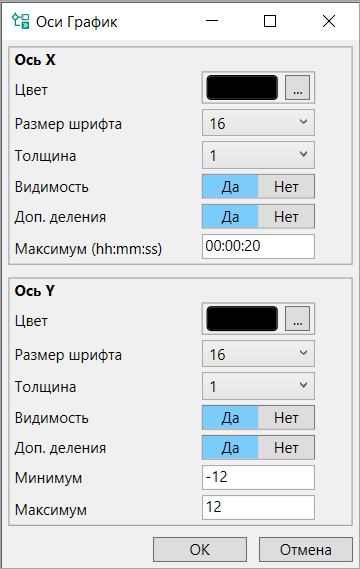This screenshot has width=360, height=569.
Task: Open Y axis Размер шрифта dropdown
Action: pyautogui.click(x=258, y=354)
